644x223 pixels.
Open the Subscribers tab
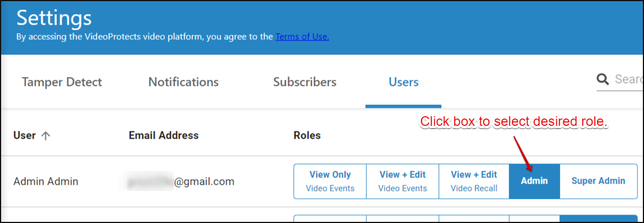[x=305, y=82]
